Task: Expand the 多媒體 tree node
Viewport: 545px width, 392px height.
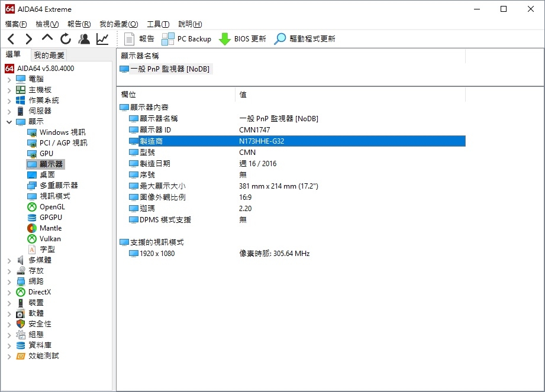Action: (9, 260)
